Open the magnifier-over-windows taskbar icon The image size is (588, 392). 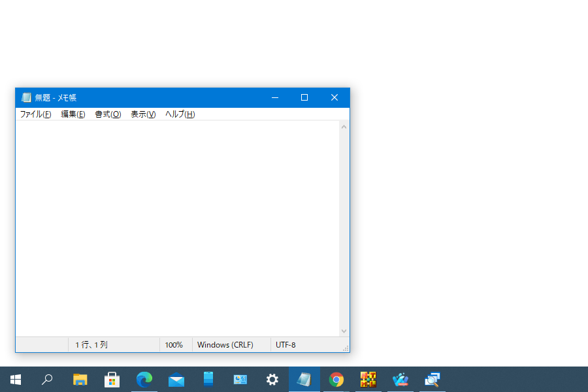coord(432,380)
